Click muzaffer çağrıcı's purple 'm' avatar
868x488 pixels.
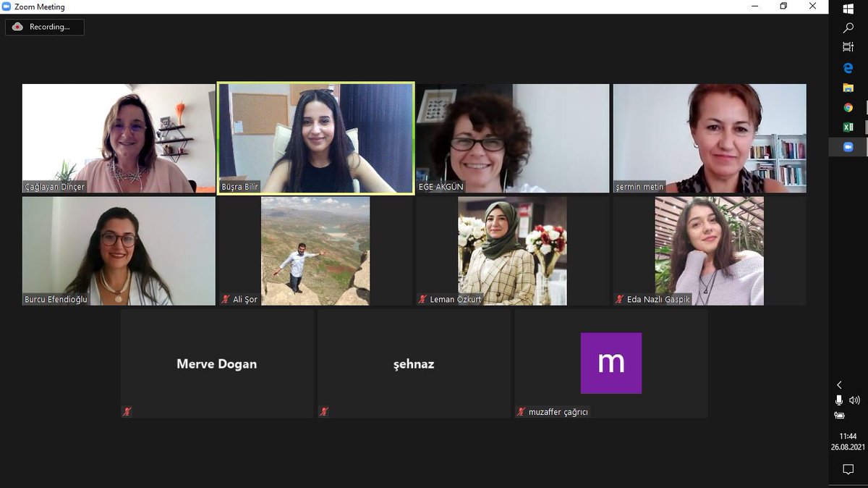click(611, 363)
